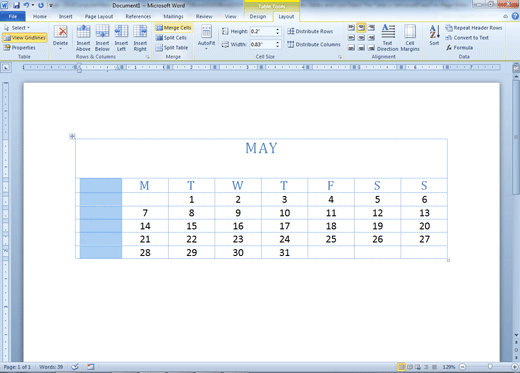Click the Word Help question mark icon

click(x=515, y=16)
